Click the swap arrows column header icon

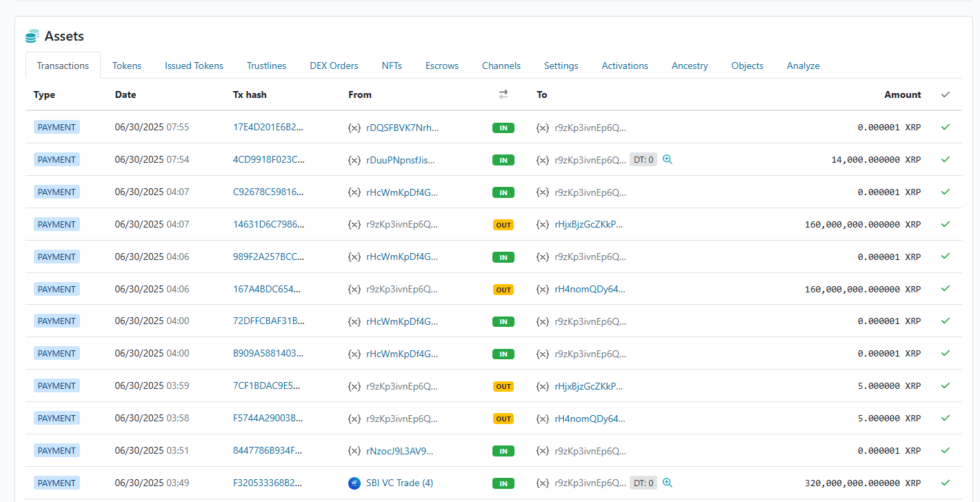pyautogui.click(x=503, y=94)
